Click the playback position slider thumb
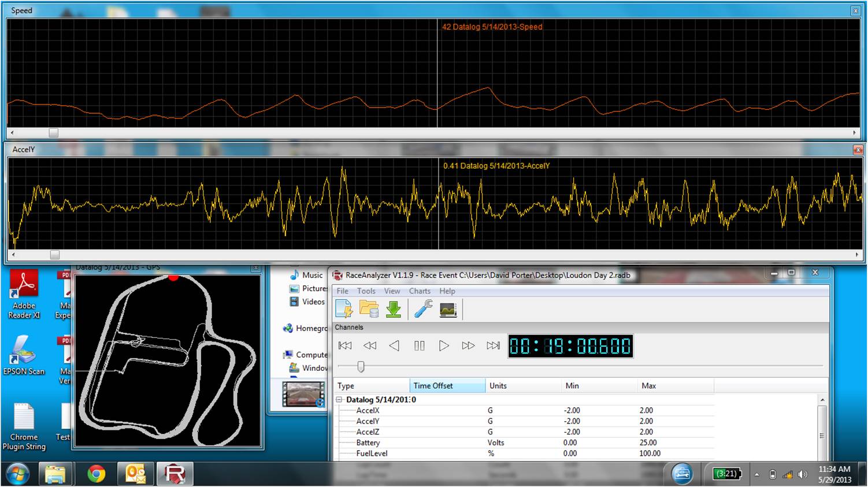 (x=361, y=366)
